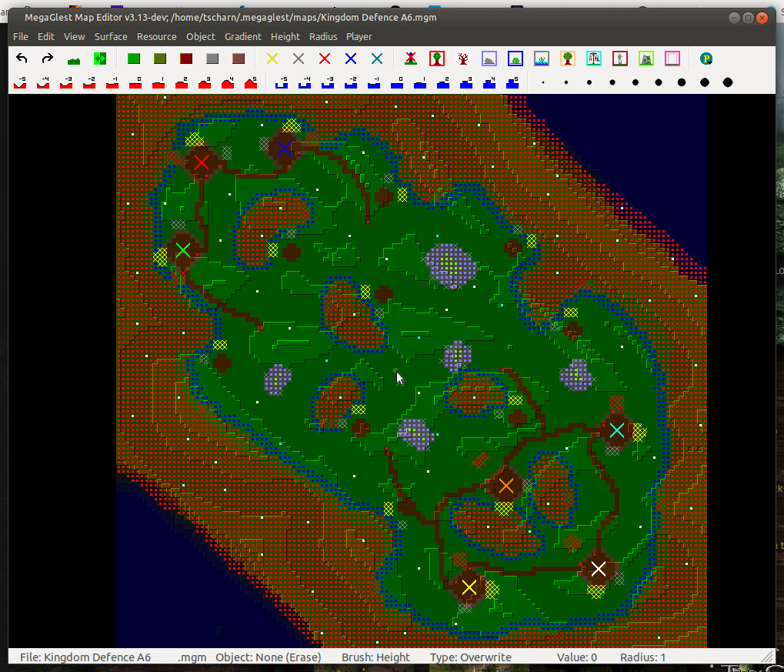The height and width of the screenshot is (672, 784).
Task: Choose the smallest brush radius dot
Action: [x=543, y=82]
